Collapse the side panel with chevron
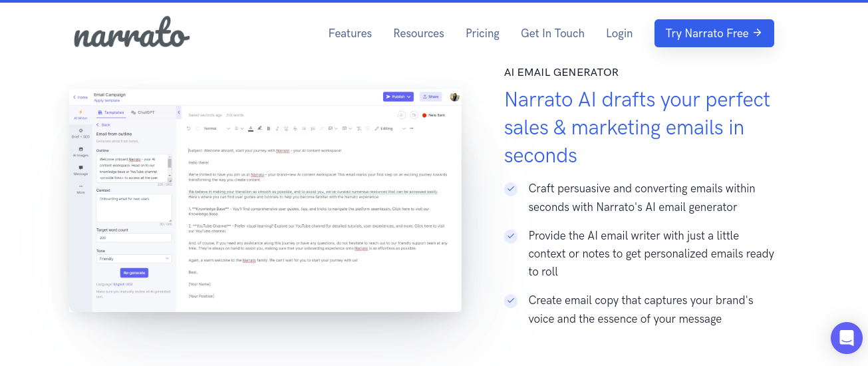Viewport: 868px width, 366px height. tap(178, 112)
